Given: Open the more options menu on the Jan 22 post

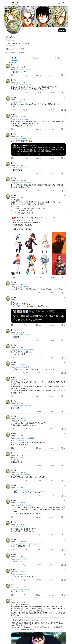Looking at the screenshot, I should tap(65, 195).
